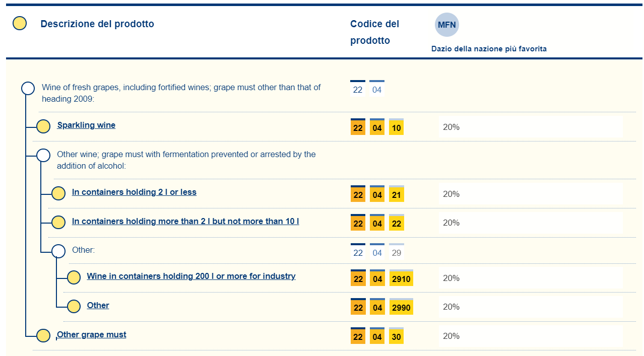This screenshot has height=356, width=644.
Task: Collapse the 'Other:' 2204 29 tree node
Action: click(58, 251)
